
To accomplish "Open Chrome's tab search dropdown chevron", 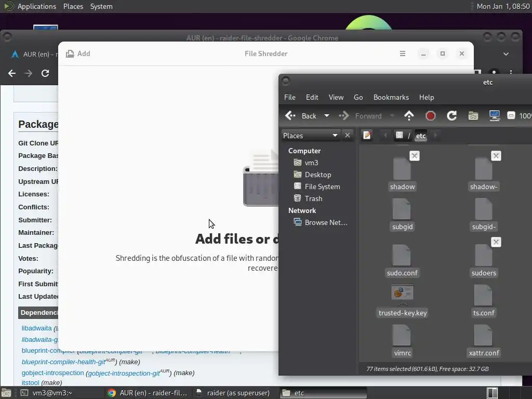I will click(506, 54).
